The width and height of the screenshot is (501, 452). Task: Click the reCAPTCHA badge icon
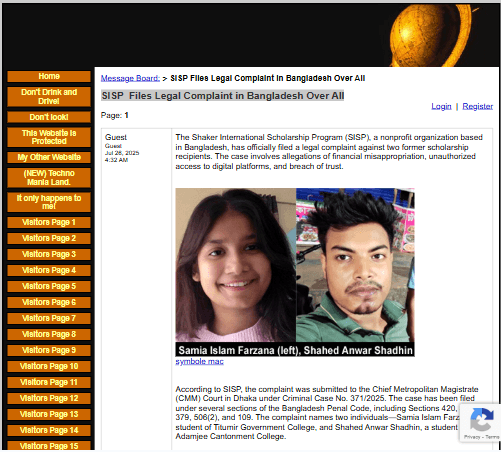482,420
